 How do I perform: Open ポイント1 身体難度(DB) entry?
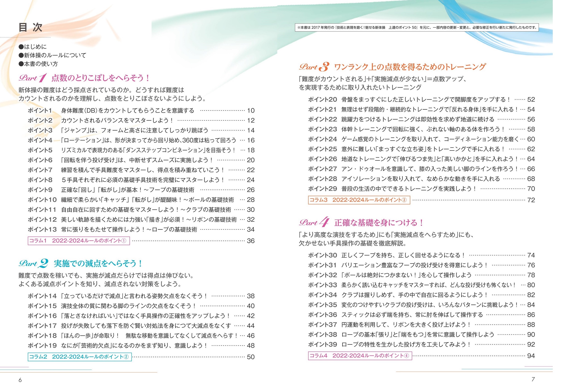(141, 111)
